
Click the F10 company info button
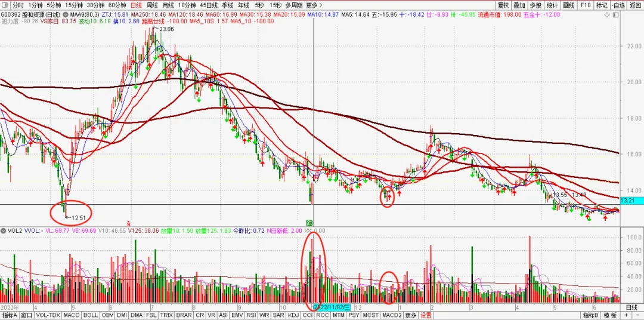tap(586, 5)
